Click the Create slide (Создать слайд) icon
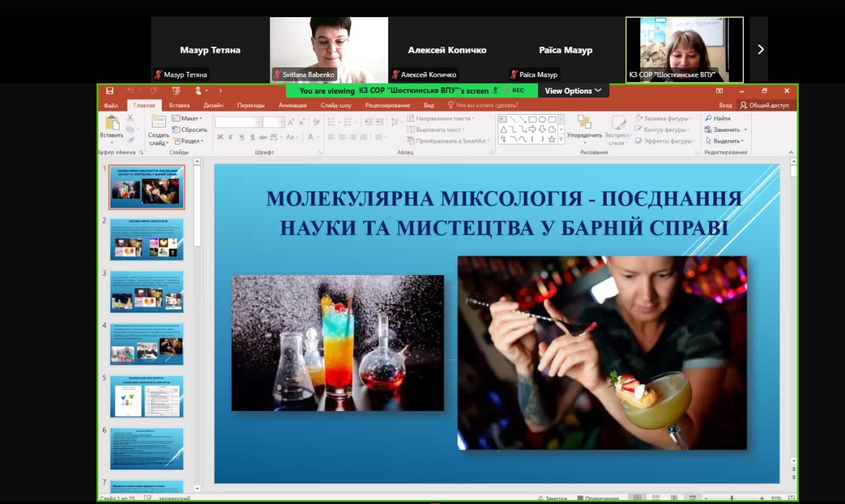The height and width of the screenshot is (504, 845). [158, 121]
